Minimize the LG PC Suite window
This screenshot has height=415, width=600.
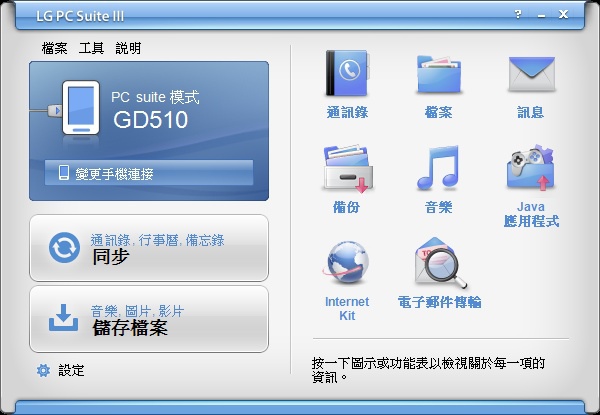tap(541, 15)
